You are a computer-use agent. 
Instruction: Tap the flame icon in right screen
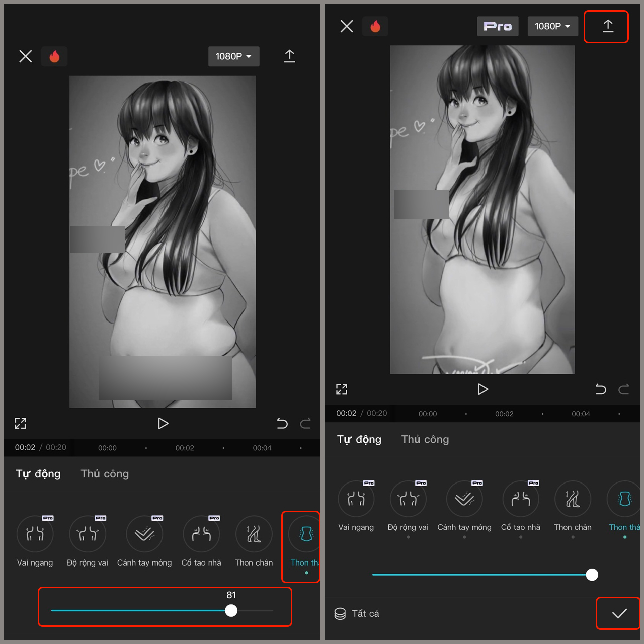click(x=375, y=26)
